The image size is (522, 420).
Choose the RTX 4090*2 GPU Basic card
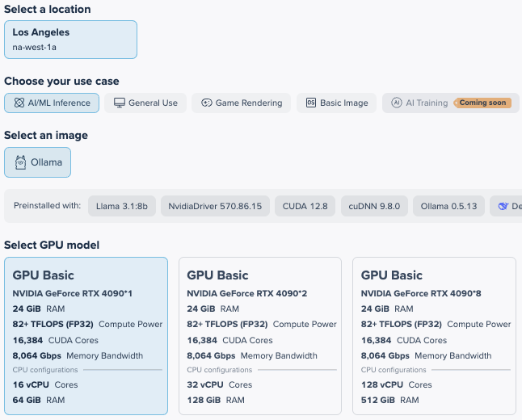pyautogui.click(x=260, y=335)
